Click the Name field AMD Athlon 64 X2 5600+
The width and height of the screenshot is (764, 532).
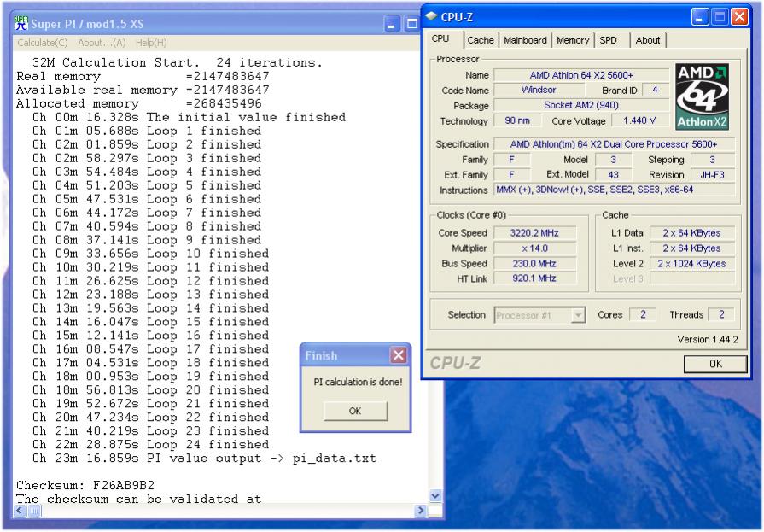pyautogui.click(x=581, y=75)
